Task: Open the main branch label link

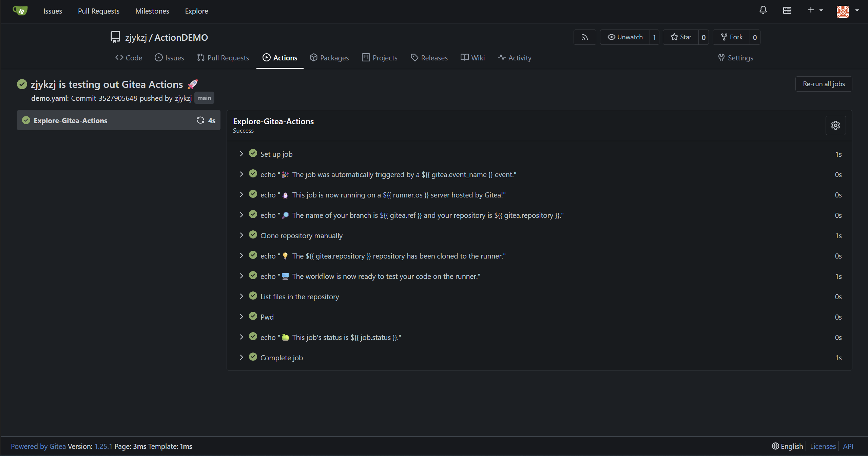Action: click(204, 98)
